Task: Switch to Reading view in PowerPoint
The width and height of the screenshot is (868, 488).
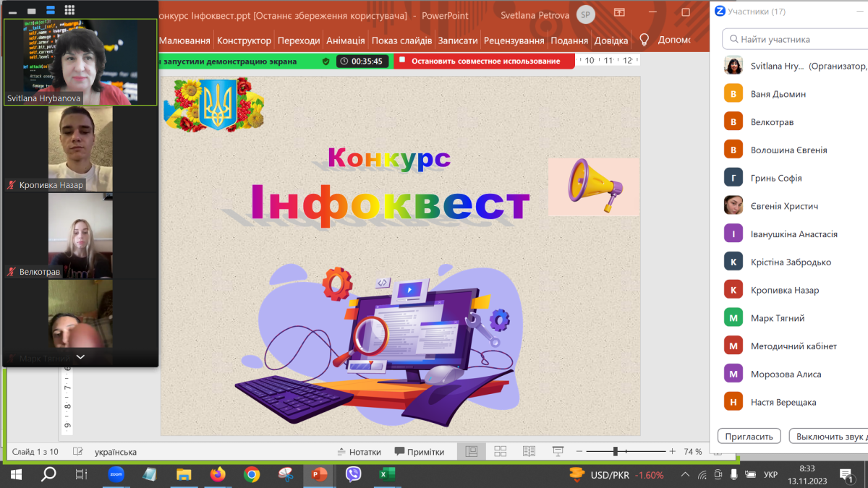Action: click(529, 452)
